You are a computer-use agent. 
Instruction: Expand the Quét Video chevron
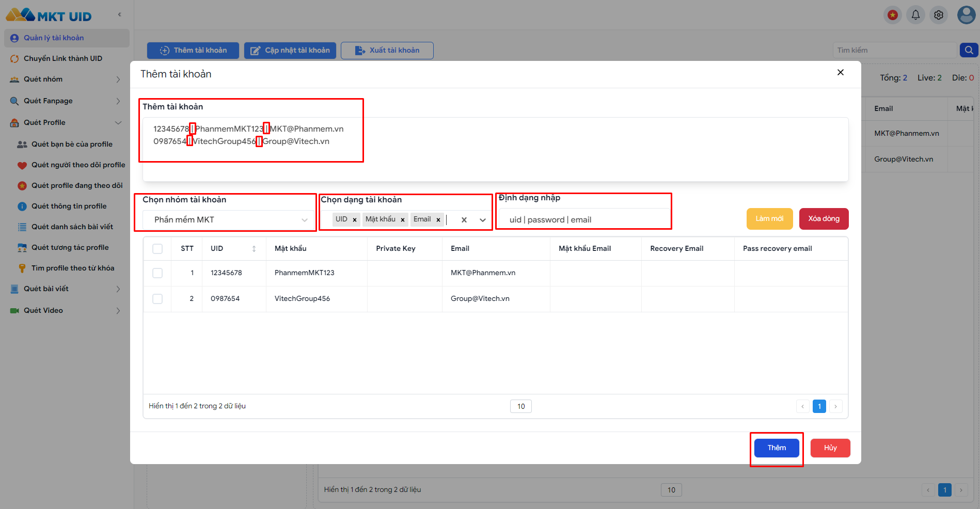pyautogui.click(x=118, y=310)
